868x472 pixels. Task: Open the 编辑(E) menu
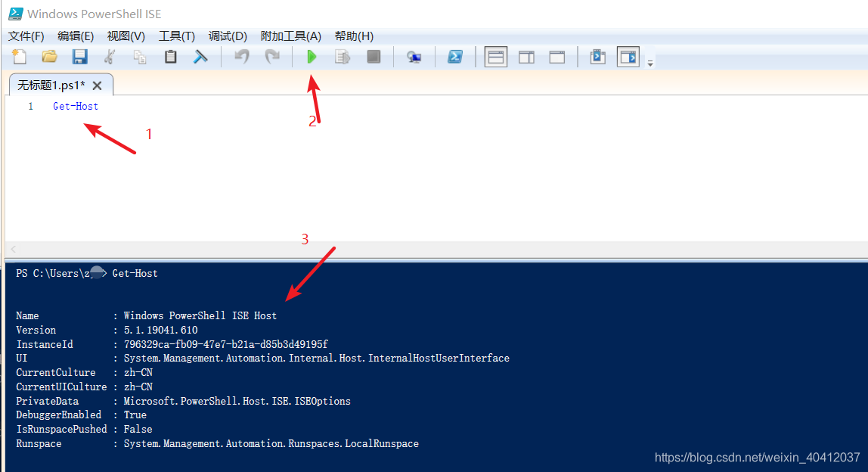point(76,36)
